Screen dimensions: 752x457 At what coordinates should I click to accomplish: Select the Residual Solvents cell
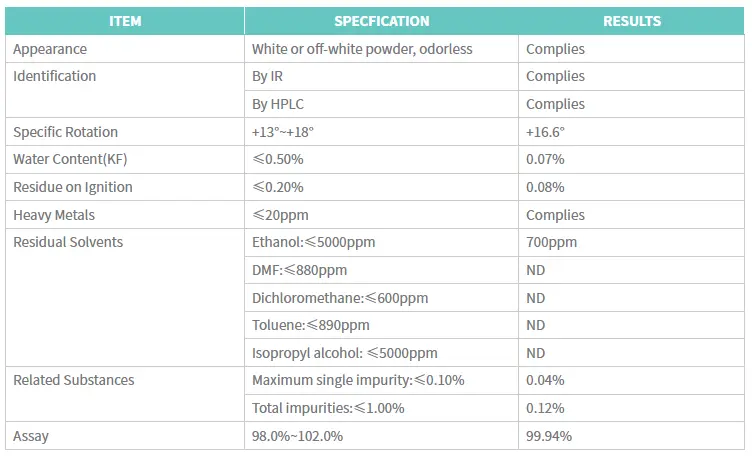coord(68,242)
